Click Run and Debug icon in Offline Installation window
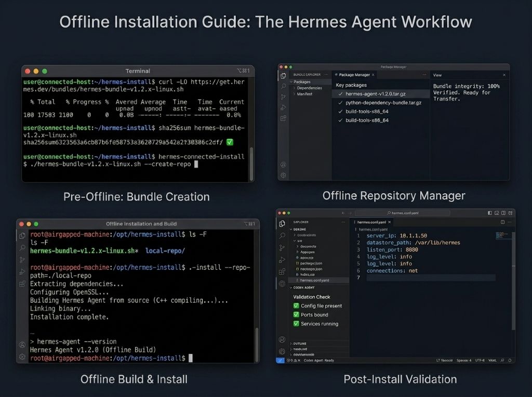This screenshot has height=397, width=532. 22,272
